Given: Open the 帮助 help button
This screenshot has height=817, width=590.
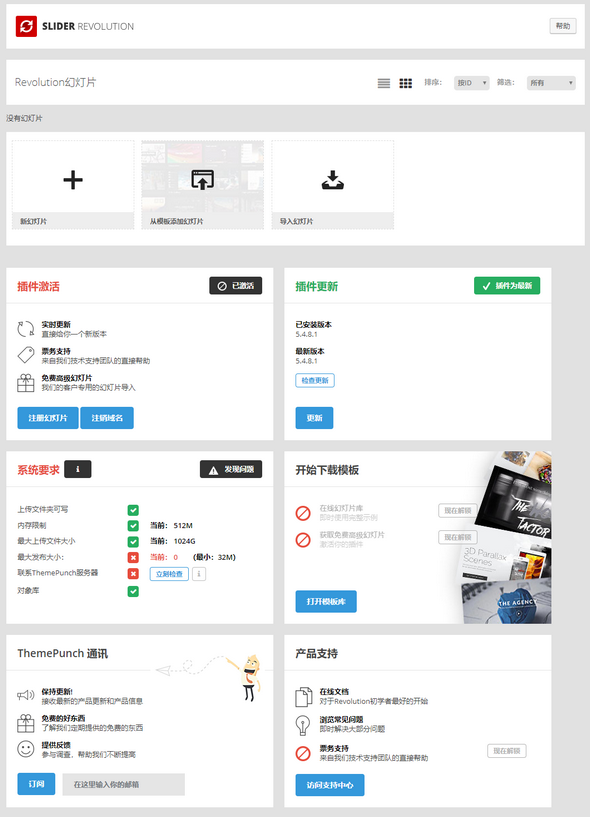Looking at the screenshot, I should (x=563, y=26).
